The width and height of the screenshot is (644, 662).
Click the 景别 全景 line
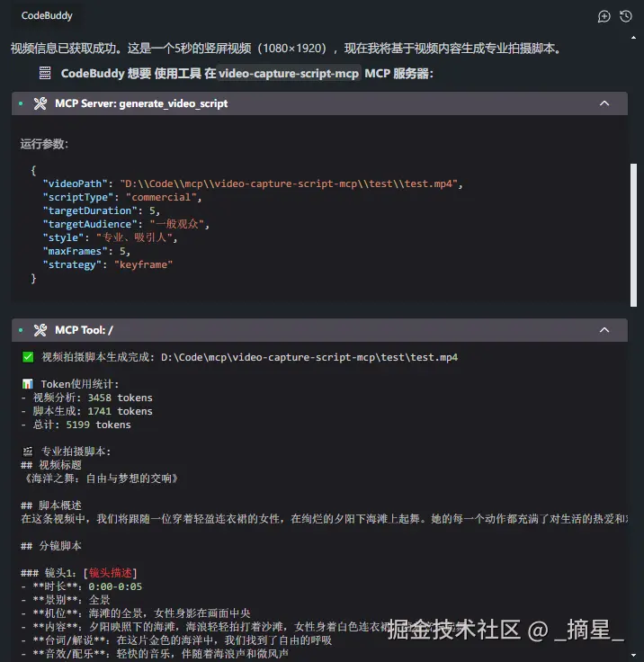coord(66,600)
